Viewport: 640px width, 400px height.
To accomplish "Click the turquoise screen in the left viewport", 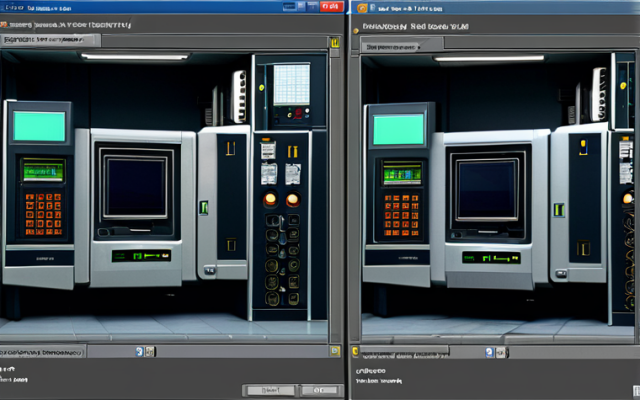I will (x=39, y=126).
